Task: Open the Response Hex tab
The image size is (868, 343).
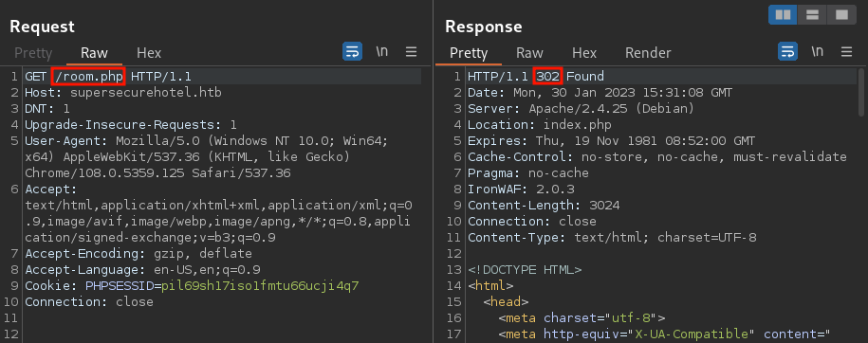Action: [x=584, y=53]
